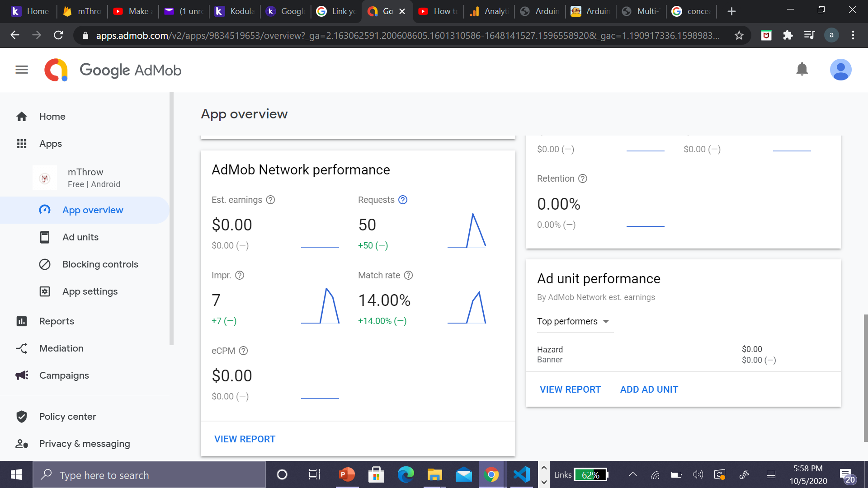The height and width of the screenshot is (488, 868).
Task: Open the hamburger navigation menu
Action: point(22,70)
